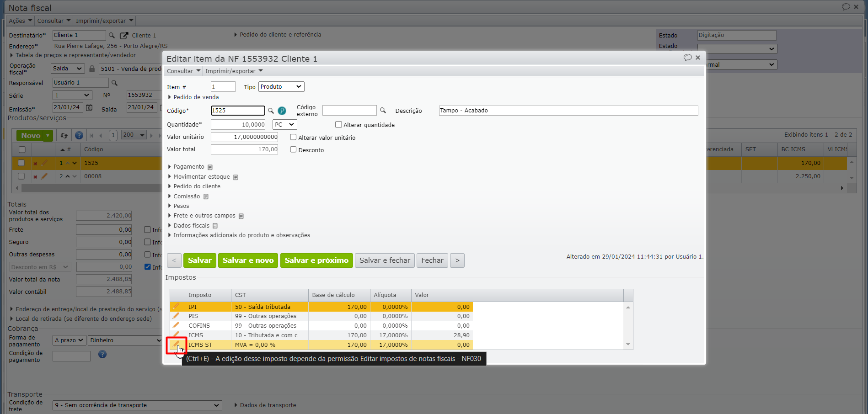
Task: Click the Quantidade input field
Action: tap(238, 124)
